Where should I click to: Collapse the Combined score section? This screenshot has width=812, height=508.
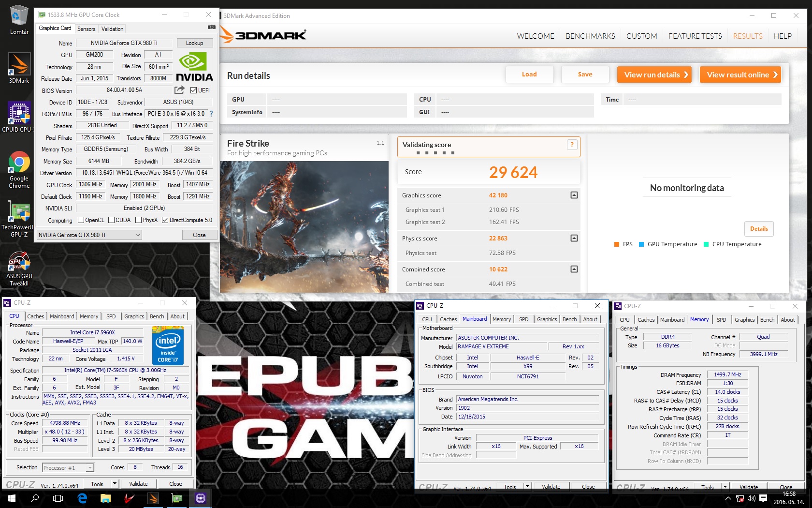(x=574, y=269)
